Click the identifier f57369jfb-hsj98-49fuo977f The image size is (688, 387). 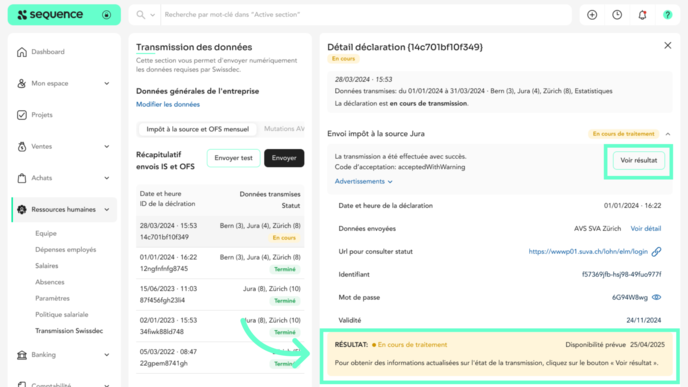[x=621, y=275]
